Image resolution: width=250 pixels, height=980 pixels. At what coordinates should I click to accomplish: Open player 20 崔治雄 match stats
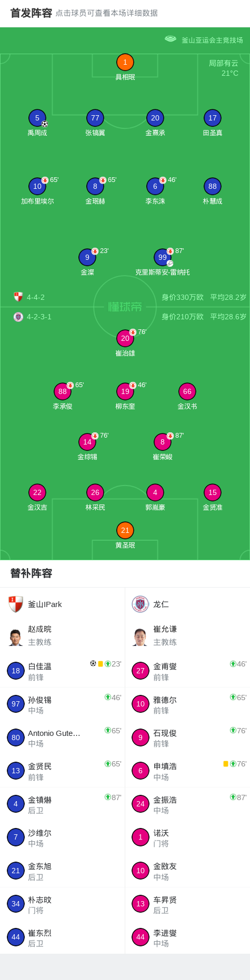[125, 338]
